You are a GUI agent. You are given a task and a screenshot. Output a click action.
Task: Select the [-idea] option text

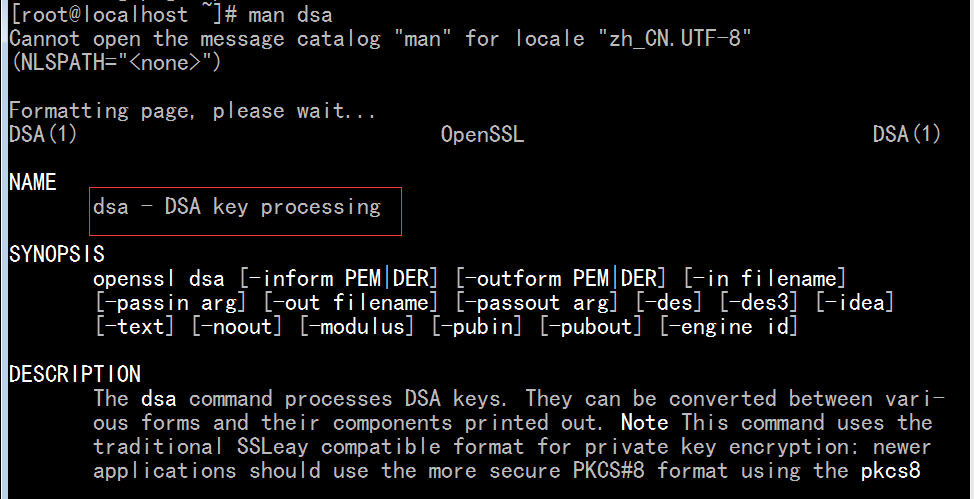(855, 303)
